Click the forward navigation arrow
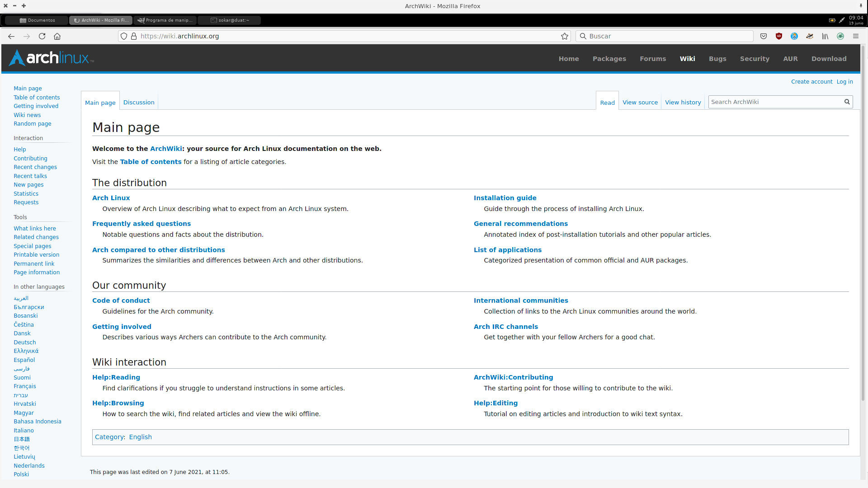The height and width of the screenshot is (488, 868). click(x=27, y=36)
